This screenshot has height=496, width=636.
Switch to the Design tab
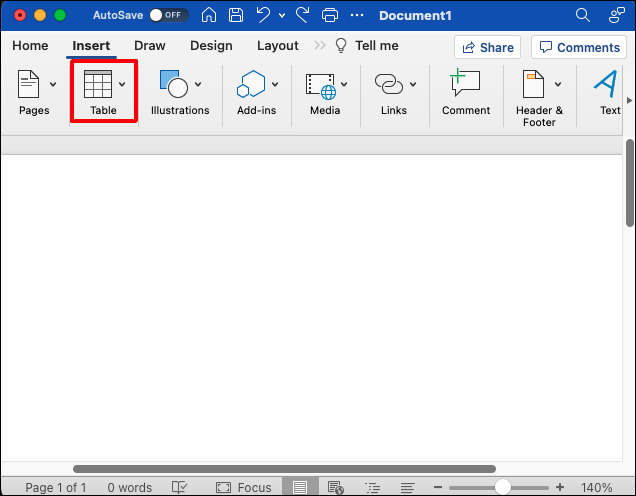point(211,45)
